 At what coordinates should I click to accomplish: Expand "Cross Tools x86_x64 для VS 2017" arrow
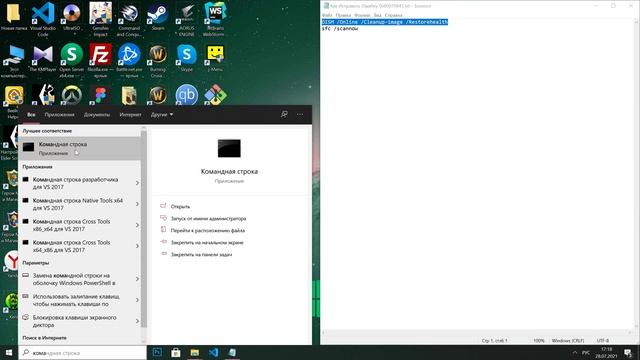click(x=137, y=225)
